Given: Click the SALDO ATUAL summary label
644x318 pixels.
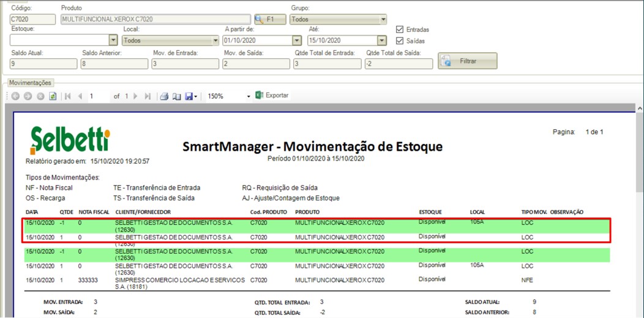Looking at the screenshot, I should click(482, 302).
